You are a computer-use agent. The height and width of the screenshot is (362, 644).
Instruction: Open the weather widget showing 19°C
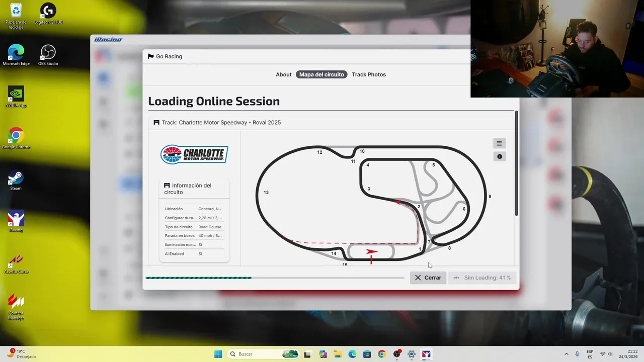pos(21,354)
